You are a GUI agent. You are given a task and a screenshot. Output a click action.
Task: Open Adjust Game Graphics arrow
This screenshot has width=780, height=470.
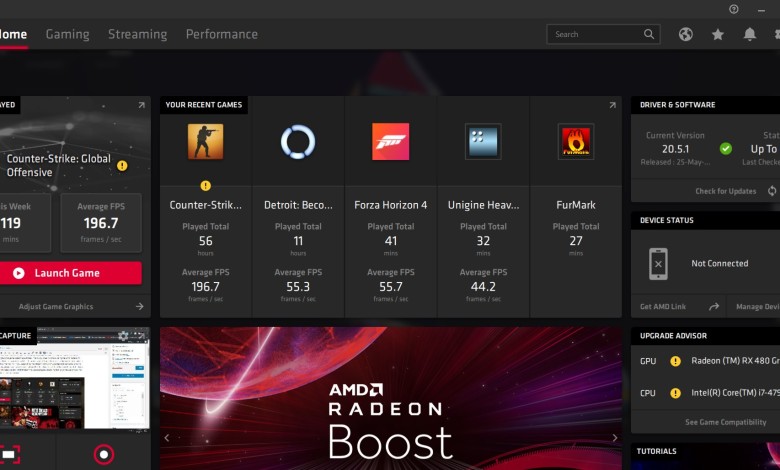pyautogui.click(x=139, y=306)
